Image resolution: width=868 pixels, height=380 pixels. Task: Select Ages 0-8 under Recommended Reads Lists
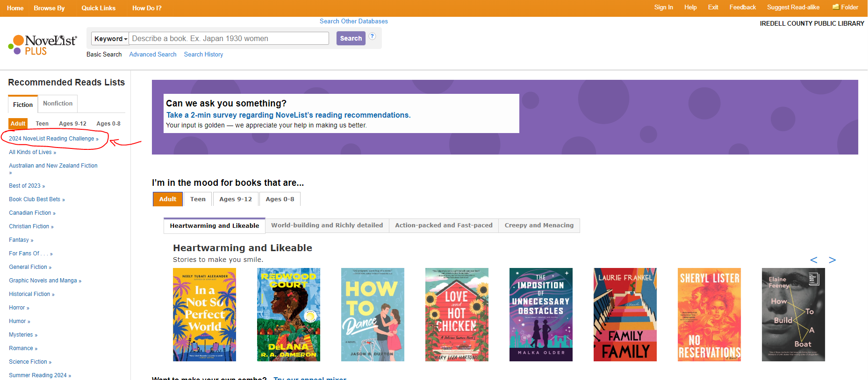[x=108, y=124]
